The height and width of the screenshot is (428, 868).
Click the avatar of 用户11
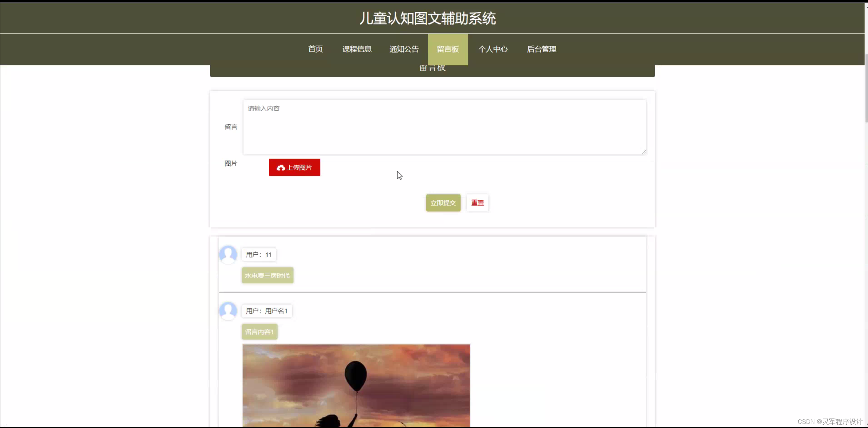pyautogui.click(x=228, y=254)
